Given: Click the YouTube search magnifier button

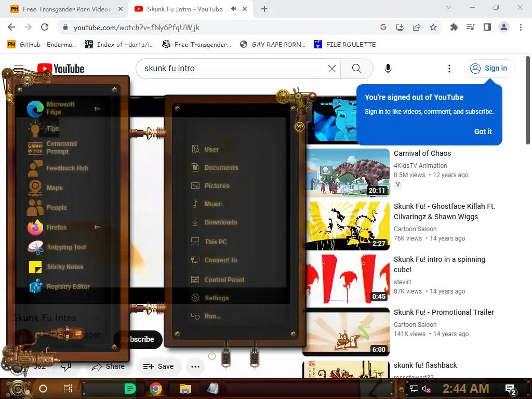Looking at the screenshot, I should [x=356, y=69].
